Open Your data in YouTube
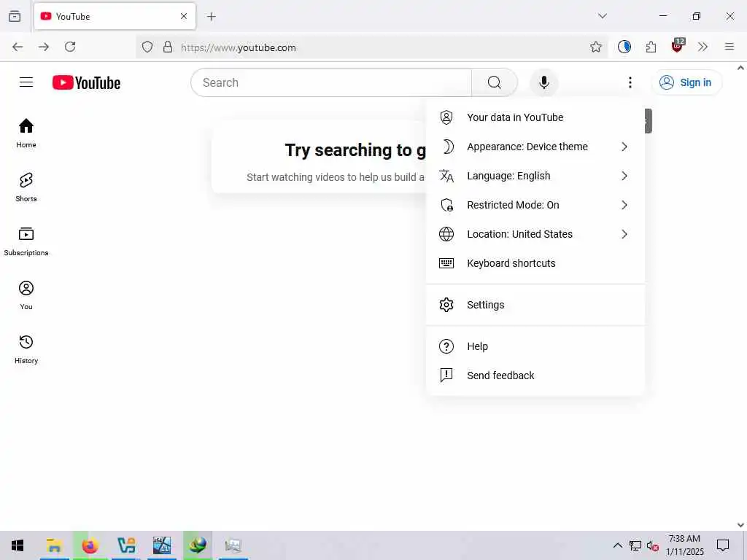 [x=535, y=117]
